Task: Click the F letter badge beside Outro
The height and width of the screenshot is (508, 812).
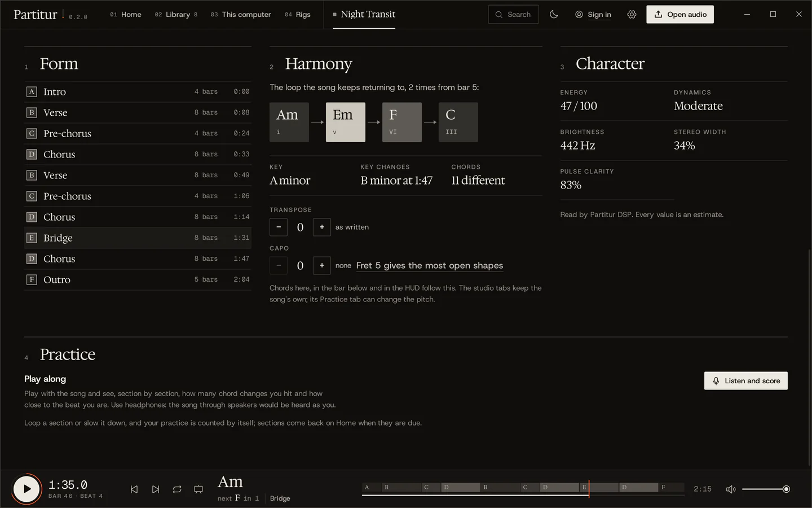Action: (x=32, y=279)
